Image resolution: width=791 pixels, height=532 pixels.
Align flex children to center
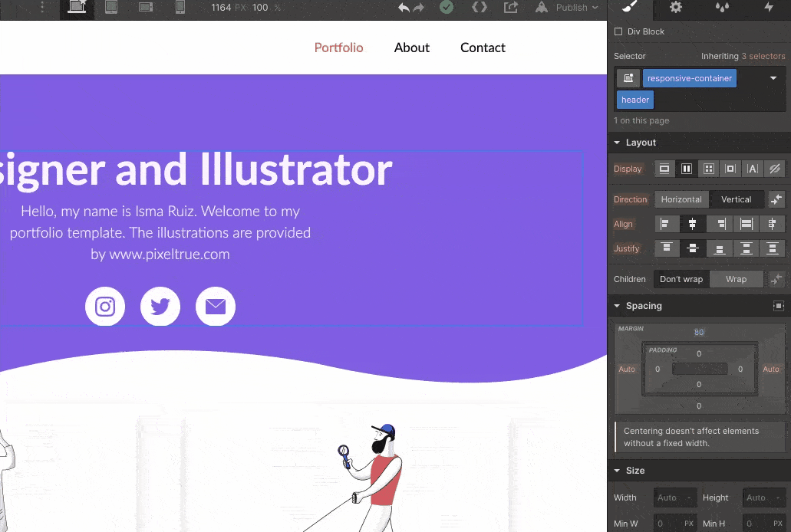pos(692,224)
